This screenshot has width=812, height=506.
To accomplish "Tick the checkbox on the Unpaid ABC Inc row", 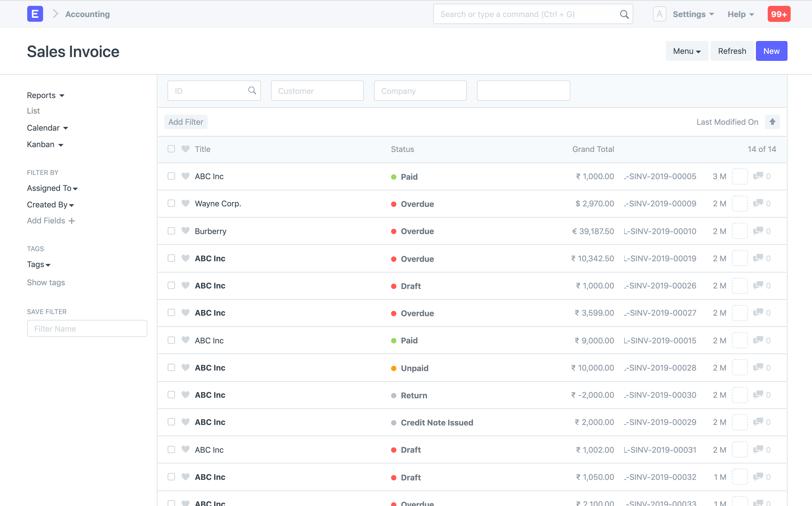I will (x=172, y=367).
